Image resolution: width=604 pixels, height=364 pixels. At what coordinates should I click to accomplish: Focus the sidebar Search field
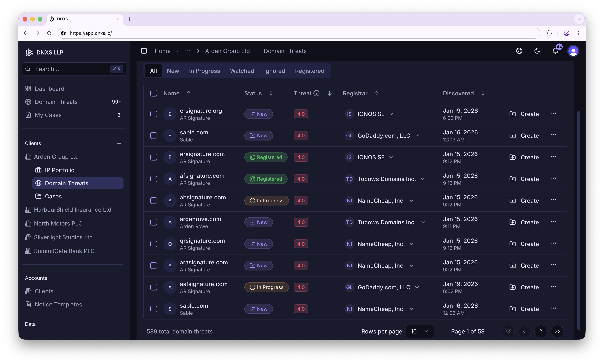(x=71, y=69)
